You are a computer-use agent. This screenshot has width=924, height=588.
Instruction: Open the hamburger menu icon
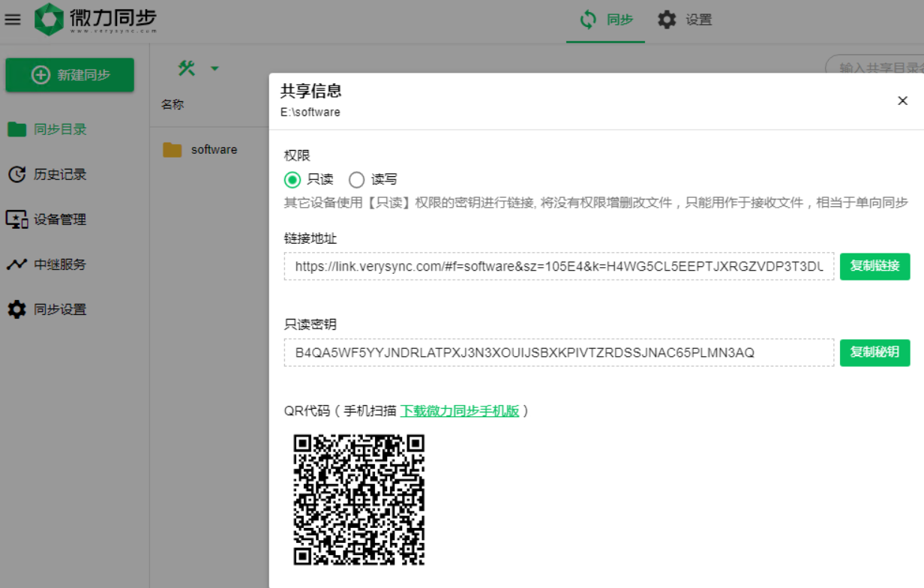(13, 19)
